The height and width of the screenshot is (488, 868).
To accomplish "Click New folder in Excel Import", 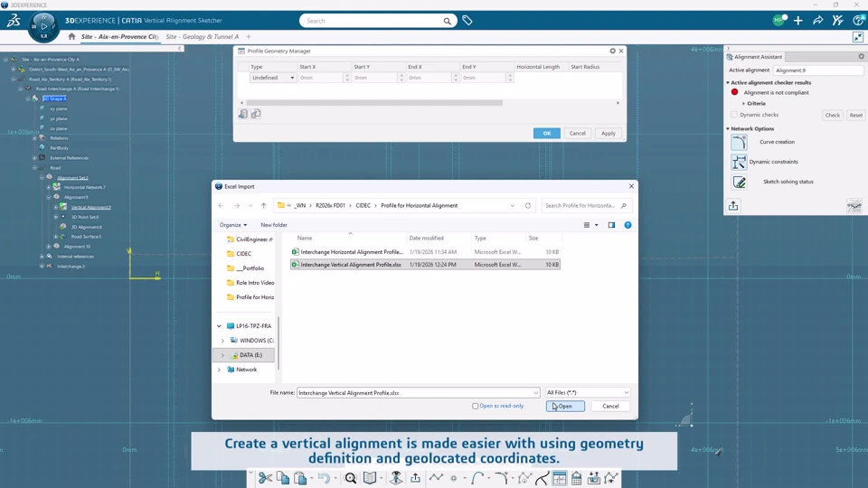I will tap(274, 225).
